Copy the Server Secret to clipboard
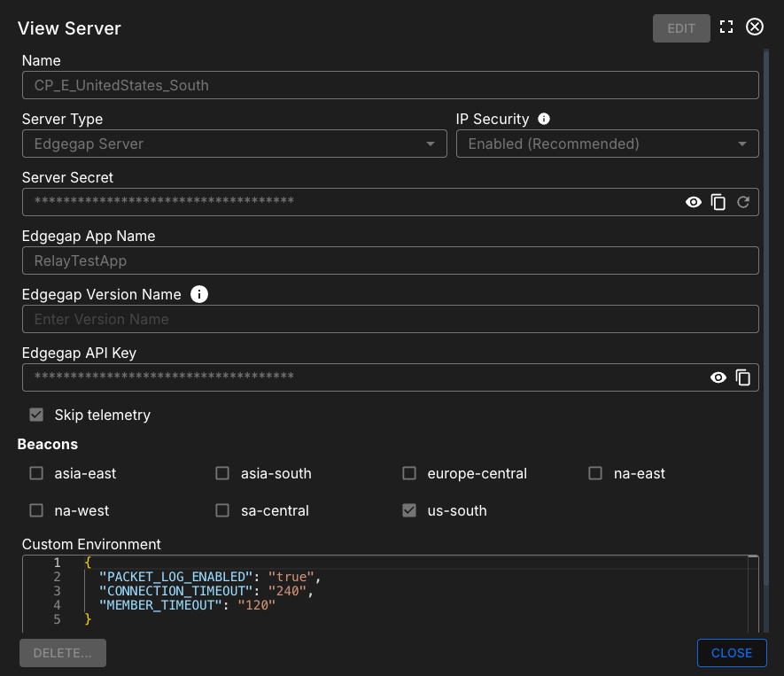 click(x=718, y=202)
